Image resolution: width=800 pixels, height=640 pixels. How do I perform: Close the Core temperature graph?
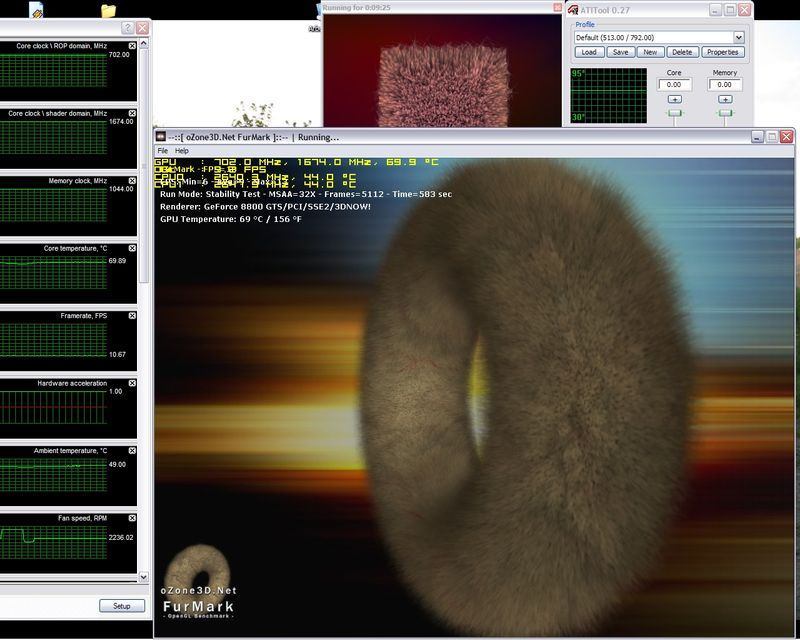[x=132, y=248]
